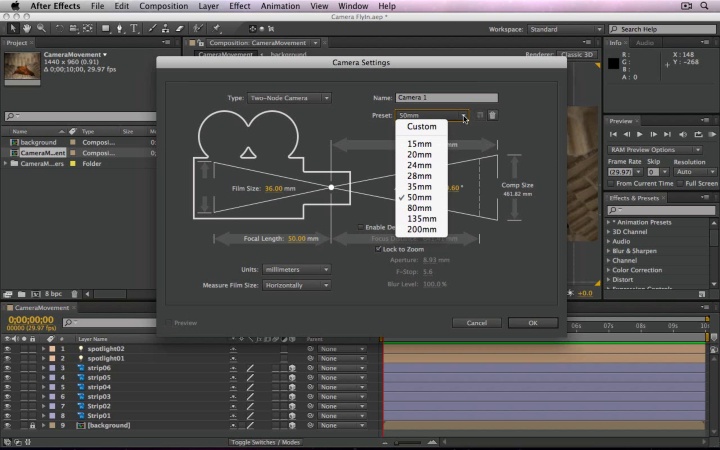Toggle audio mute in Preview panel

(x=683, y=135)
